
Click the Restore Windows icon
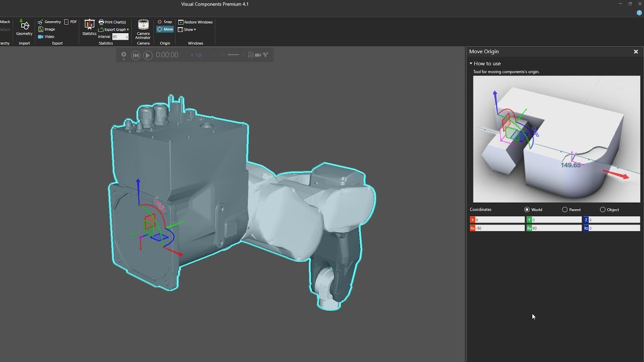(x=195, y=22)
